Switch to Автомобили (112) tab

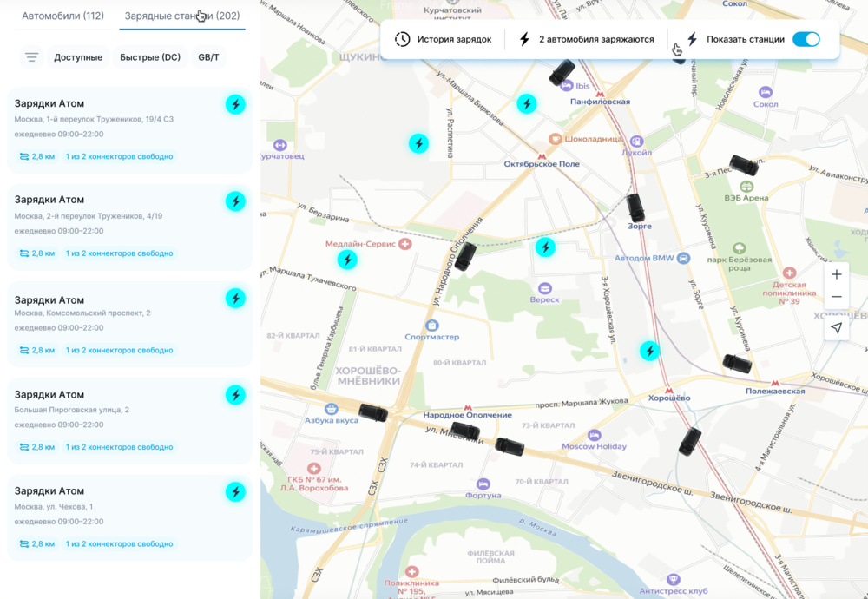62,16
